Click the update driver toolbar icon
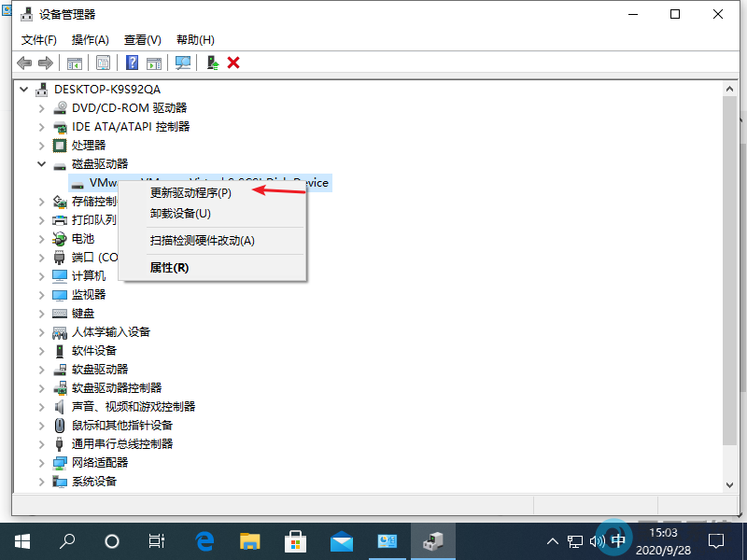The height and width of the screenshot is (560, 747). click(x=213, y=63)
